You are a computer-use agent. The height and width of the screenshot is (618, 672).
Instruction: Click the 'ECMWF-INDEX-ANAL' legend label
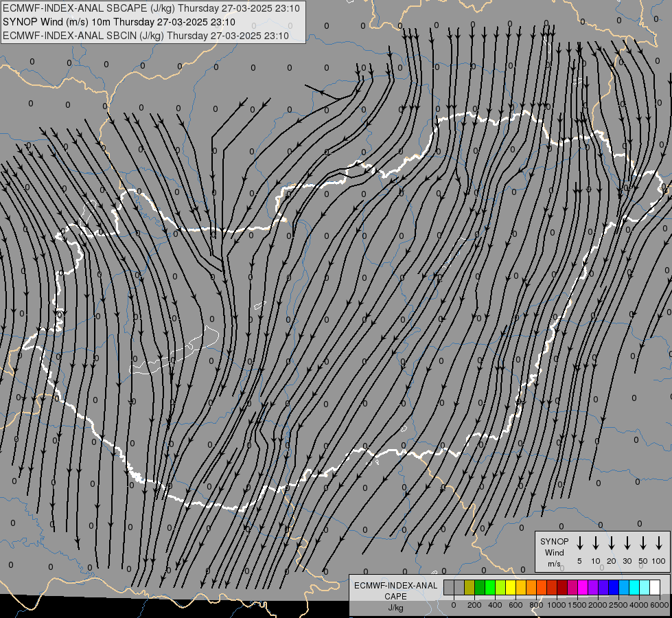(x=395, y=586)
